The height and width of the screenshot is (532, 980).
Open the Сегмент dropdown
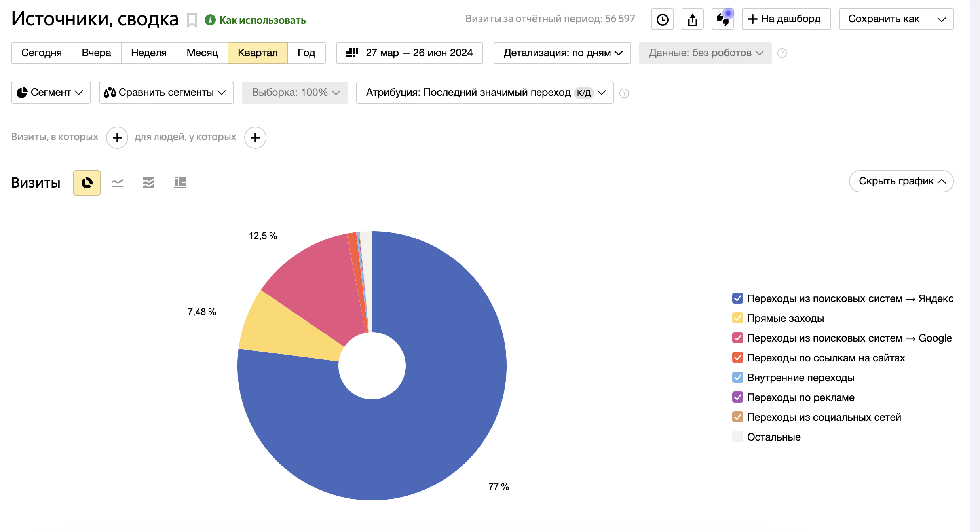pyautogui.click(x=51, y=93)
